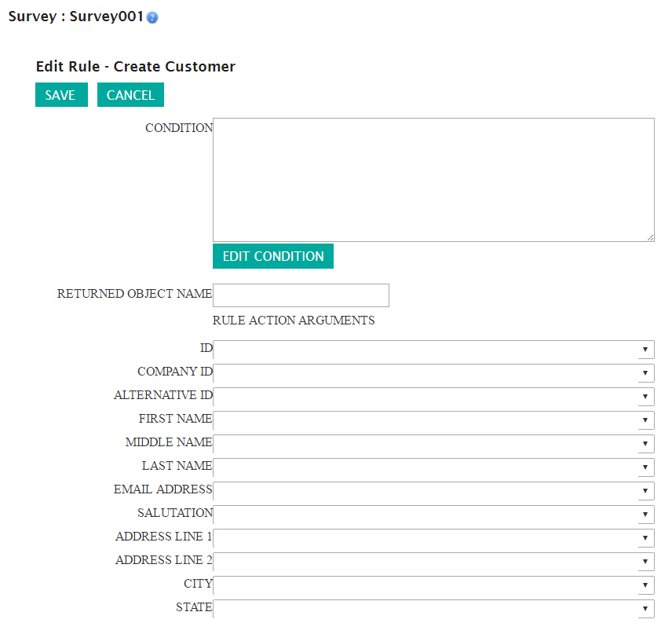Image resolution: width=672 pixels, height=623 pixels.
Task: Save the Create Customer rule
Action: click(61, 95)
